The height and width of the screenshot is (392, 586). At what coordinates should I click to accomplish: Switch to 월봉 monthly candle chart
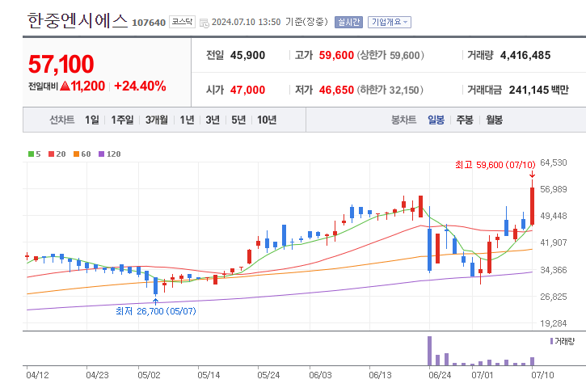click(x=494, y=120)
